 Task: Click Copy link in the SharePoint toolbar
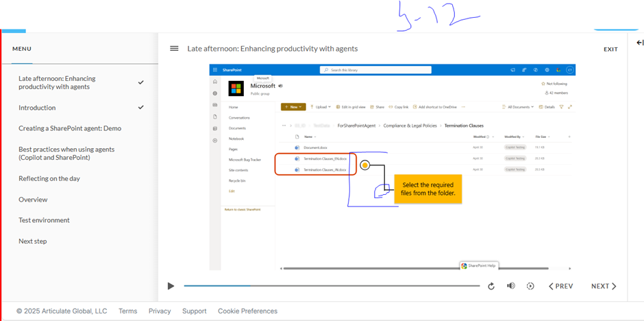tap(399, 107)
